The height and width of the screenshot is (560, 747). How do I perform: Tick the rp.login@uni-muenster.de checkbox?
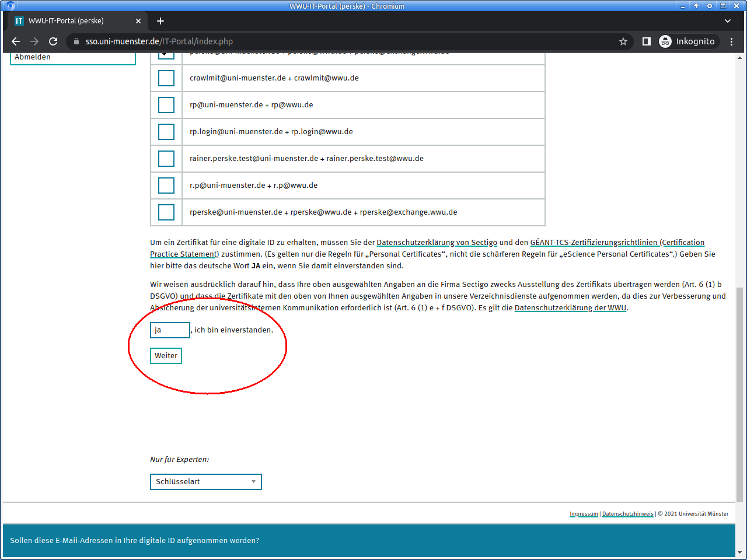166,132
